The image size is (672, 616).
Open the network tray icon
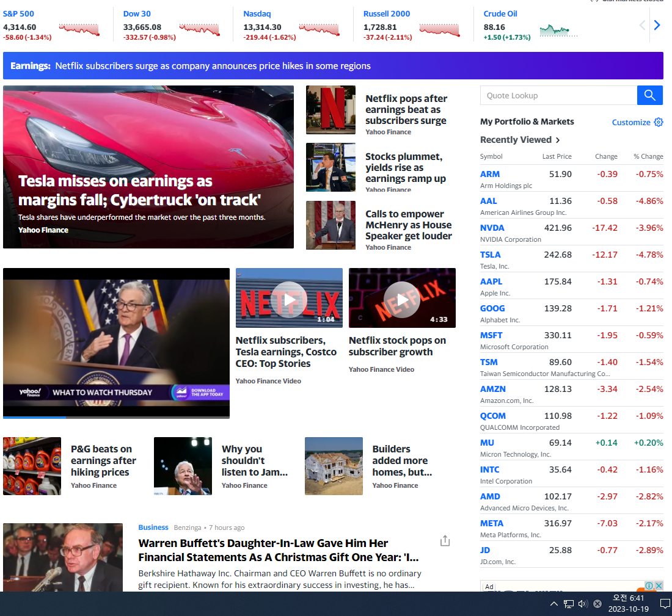(x=568, y=604)
